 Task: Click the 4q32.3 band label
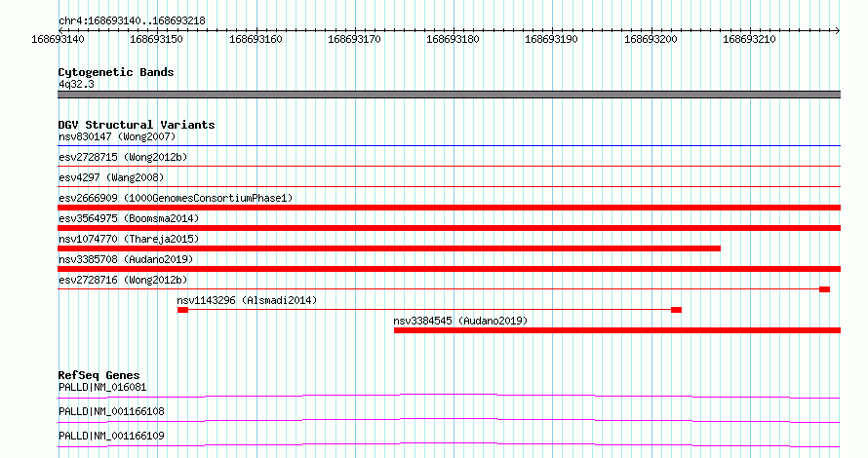click(x=76, y=84)
